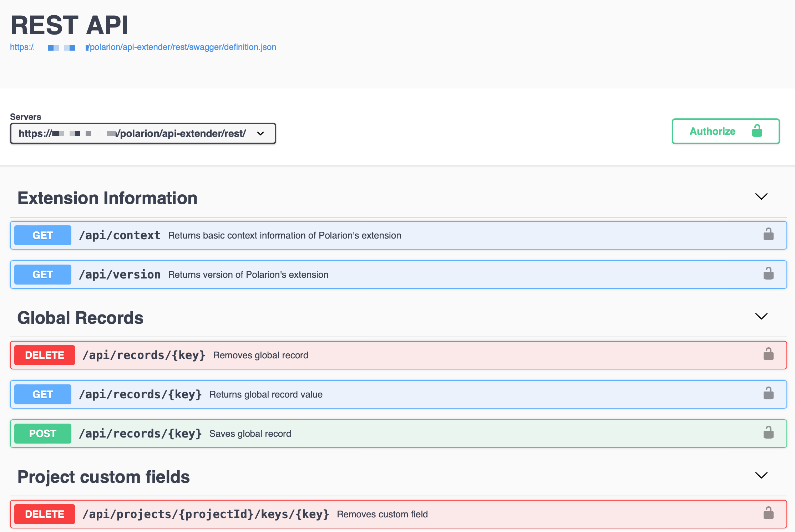Click the DELETE badge on projects keys endpoint
The image size is (795, 532).
(44, 514)
